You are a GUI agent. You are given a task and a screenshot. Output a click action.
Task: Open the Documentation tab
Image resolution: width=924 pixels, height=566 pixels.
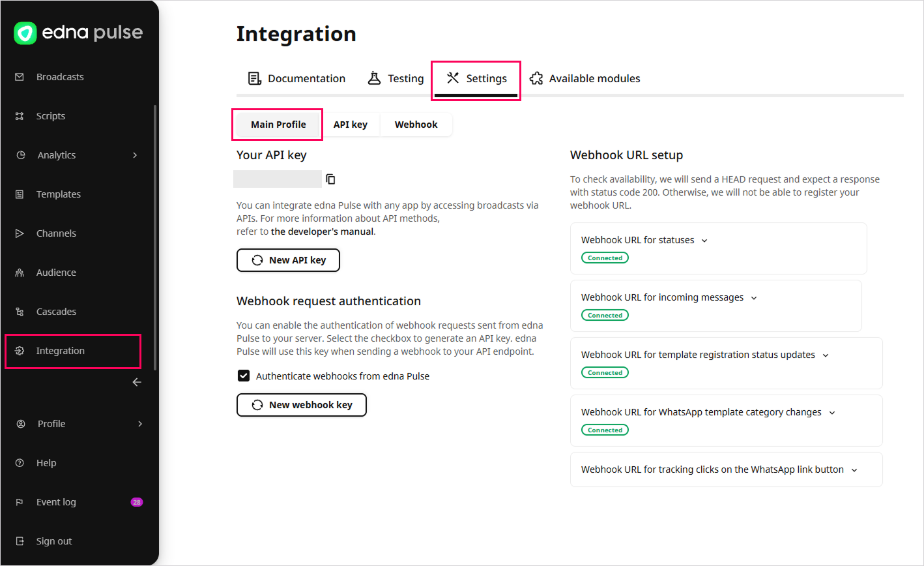coord(297,78)
